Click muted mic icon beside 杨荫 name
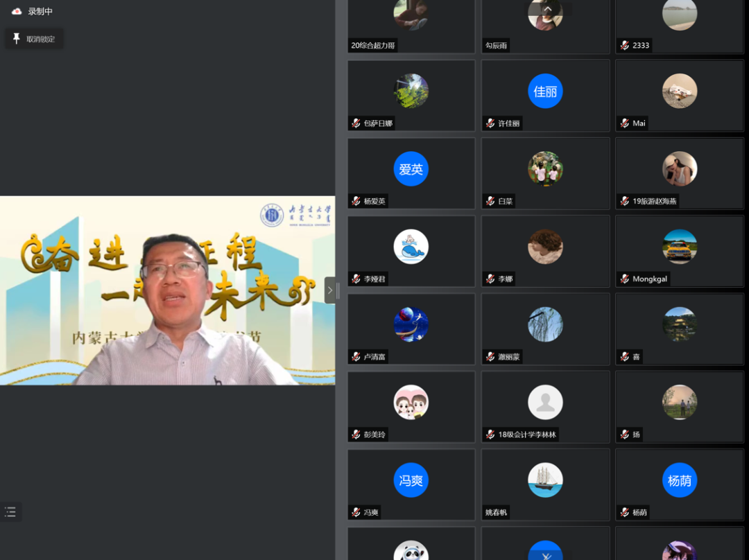The image size is (749, 560). tap(624, 512)
